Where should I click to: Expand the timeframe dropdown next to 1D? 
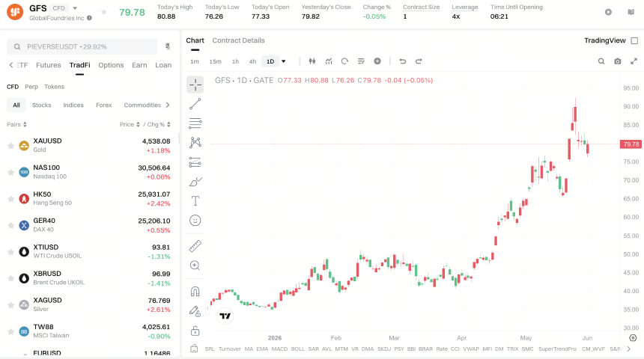(x=283, y=61)
